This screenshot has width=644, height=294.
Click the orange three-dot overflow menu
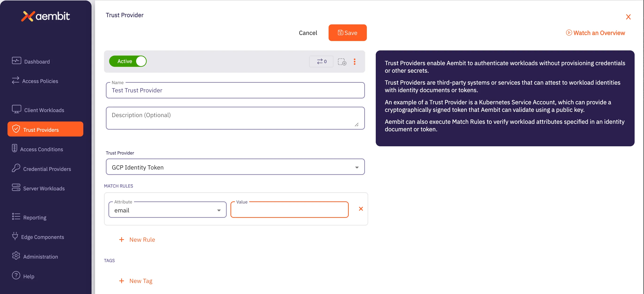point(355,62)
